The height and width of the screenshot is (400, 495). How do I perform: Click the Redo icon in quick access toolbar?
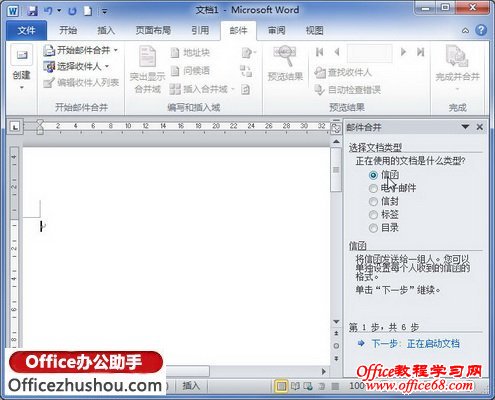(x=72, y=11)
